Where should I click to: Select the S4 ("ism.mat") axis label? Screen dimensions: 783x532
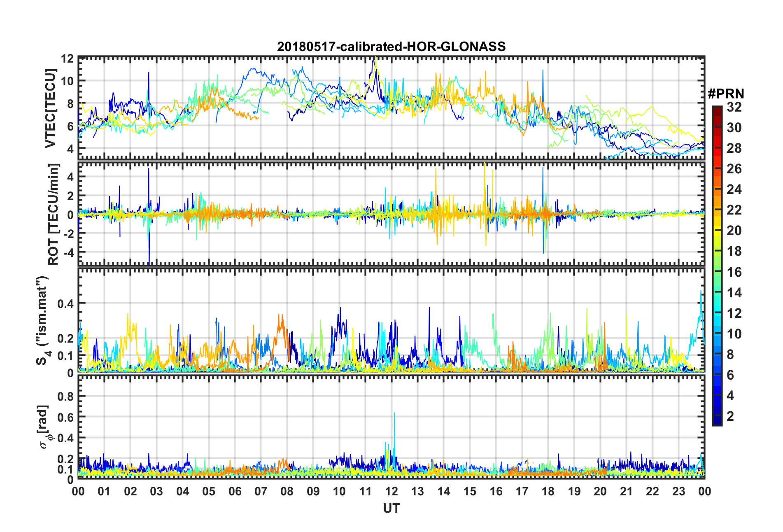click(42, 320)
